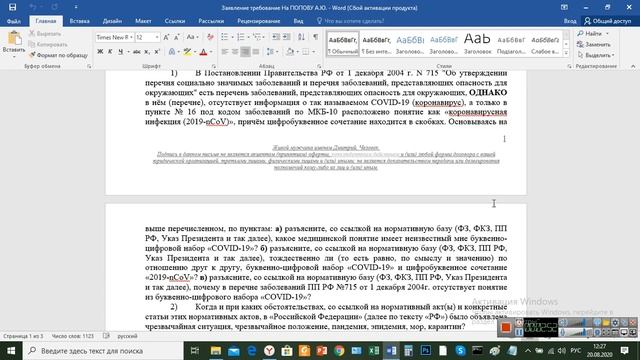The image size is (640, 360).
Task: Click the Cut (Вырезать) command
Action: pyautogui.click(x=45, y=34)
